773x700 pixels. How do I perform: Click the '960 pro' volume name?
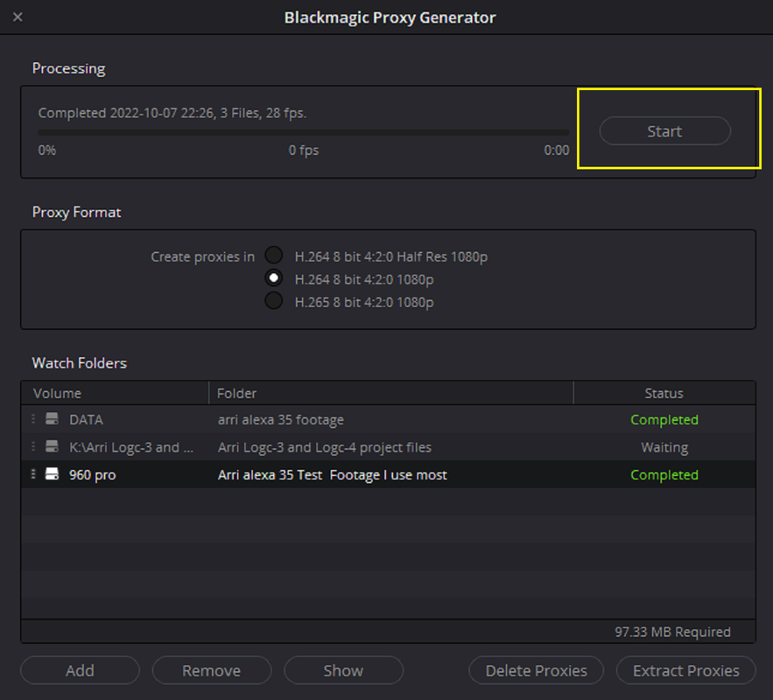click(93, 475)
